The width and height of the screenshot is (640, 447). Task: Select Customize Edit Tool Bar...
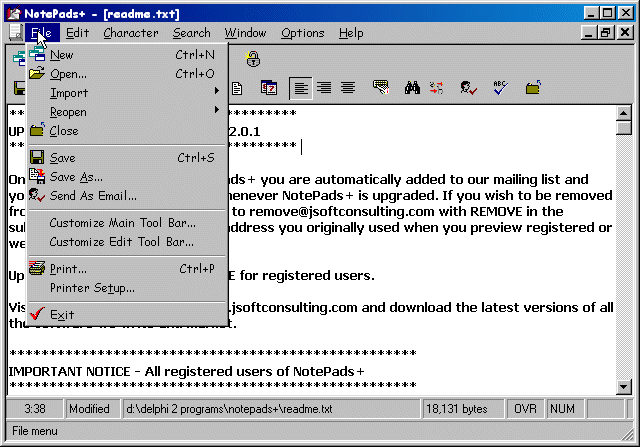tap(127, 242)
